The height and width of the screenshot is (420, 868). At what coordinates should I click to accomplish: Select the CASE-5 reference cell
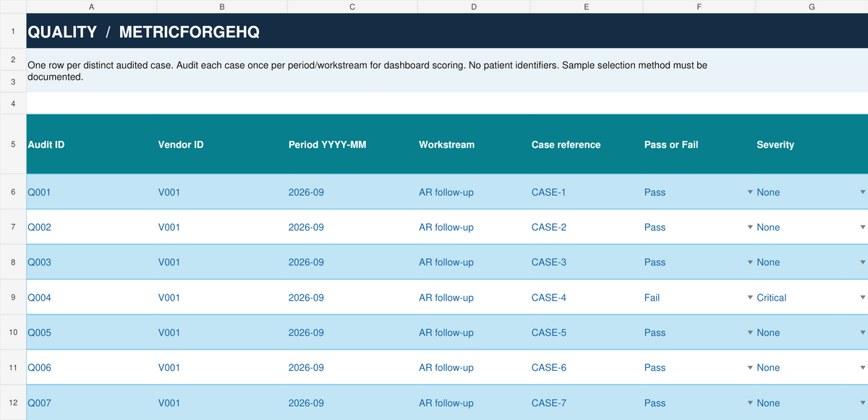[x=587, y=333]
